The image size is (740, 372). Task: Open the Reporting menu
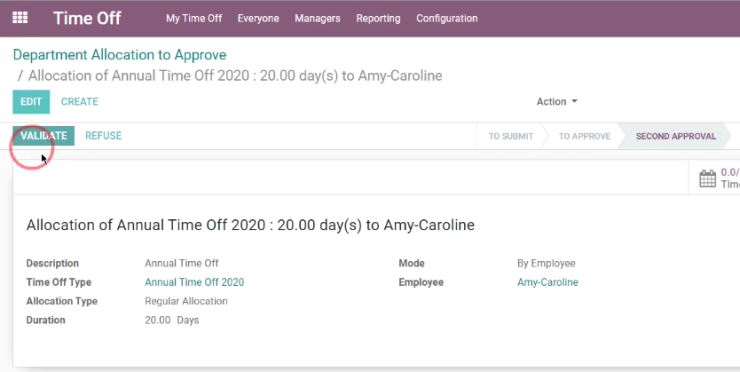(378, 18)
